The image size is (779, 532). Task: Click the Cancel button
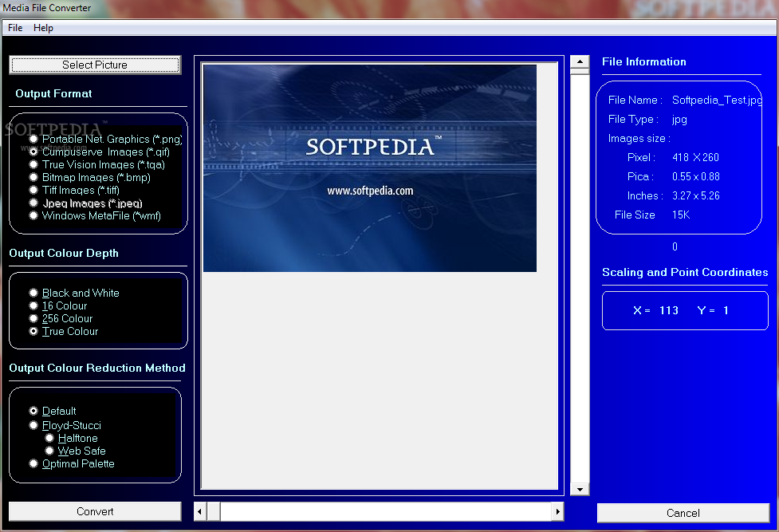[x=683, y=513]
